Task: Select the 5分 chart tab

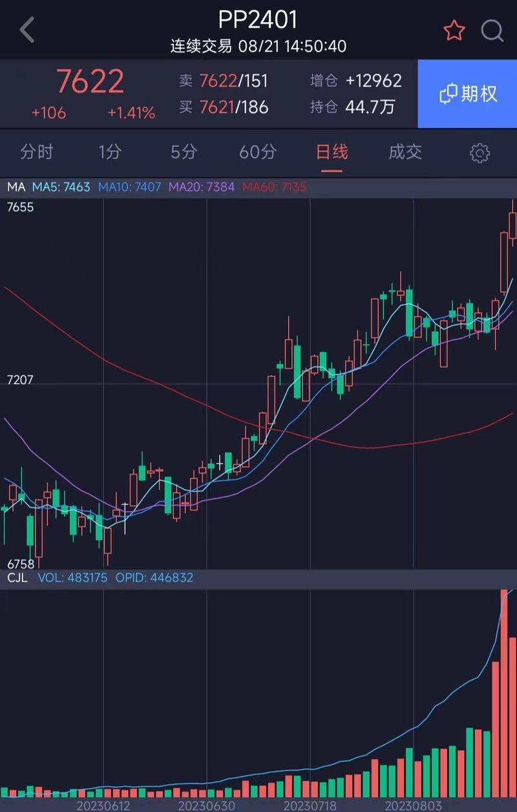Action: tap(184, 153)
